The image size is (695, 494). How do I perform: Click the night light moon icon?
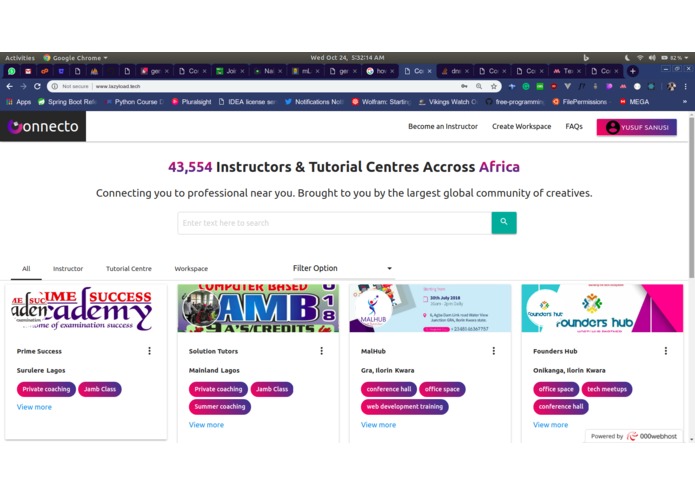(x=627, y=58)
